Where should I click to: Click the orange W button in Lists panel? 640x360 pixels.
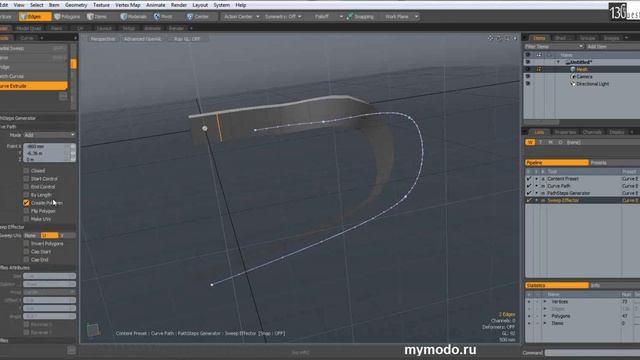(x=530, y=142)
